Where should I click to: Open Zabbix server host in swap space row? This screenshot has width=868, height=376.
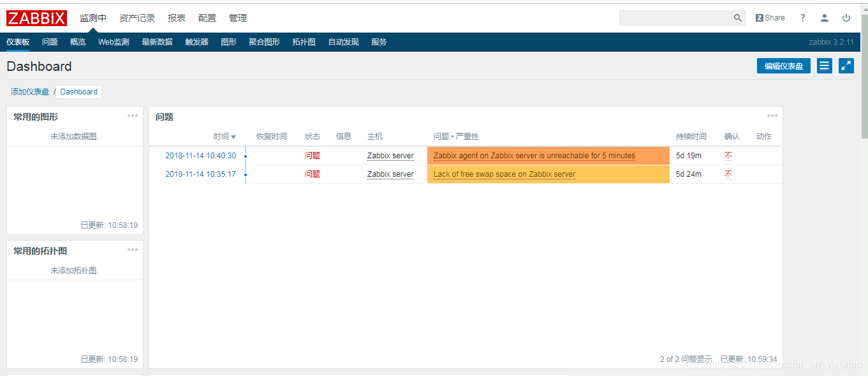[390, 174]
